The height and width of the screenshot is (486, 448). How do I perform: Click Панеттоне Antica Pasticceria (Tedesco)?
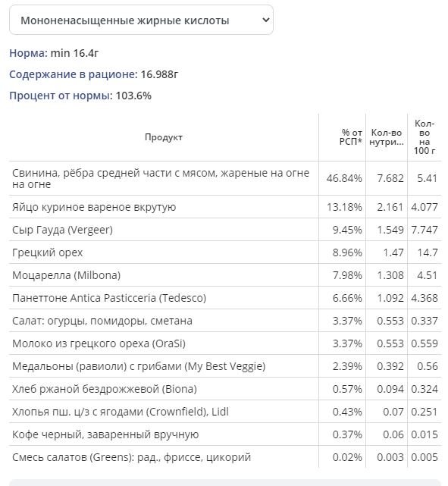tap(109, 298)
